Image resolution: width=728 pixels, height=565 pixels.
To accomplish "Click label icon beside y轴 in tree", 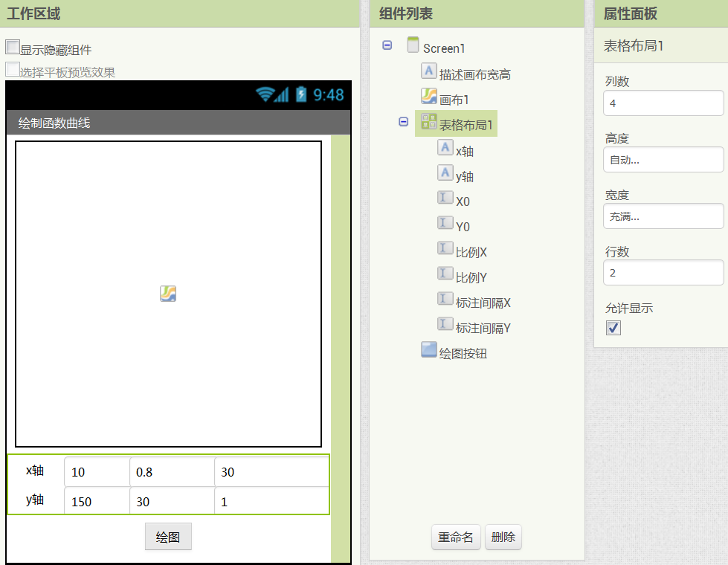I will 445,172.
